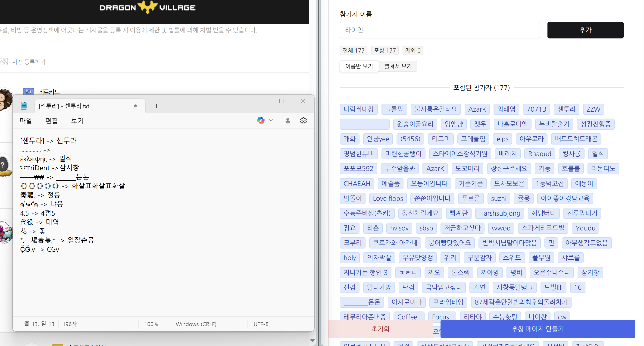Open the 편집 menu
Viewport: 644px width, 346px height.
[51, 121]
